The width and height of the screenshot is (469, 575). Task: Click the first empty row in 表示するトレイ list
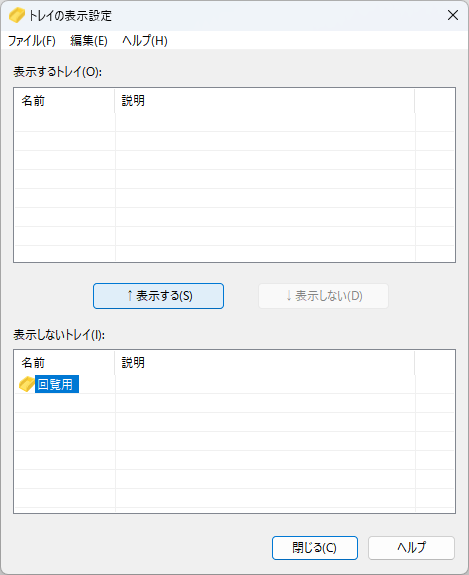pos(234,122)
